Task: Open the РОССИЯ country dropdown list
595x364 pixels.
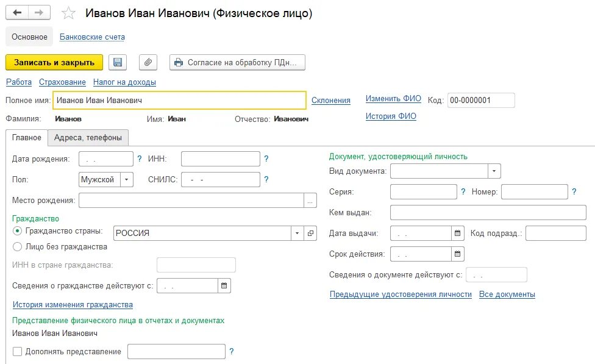Action: tap(297, 233)
